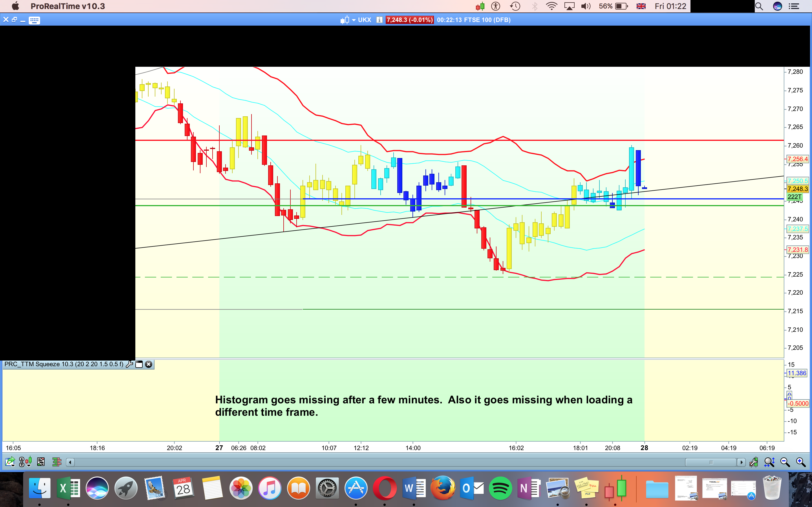Zoom in on the chart

pos(801,462)
